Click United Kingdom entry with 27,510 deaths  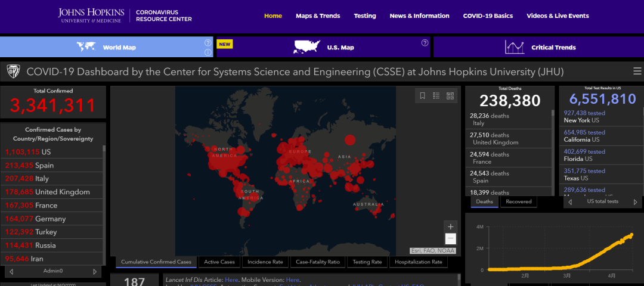click(509, 139)
